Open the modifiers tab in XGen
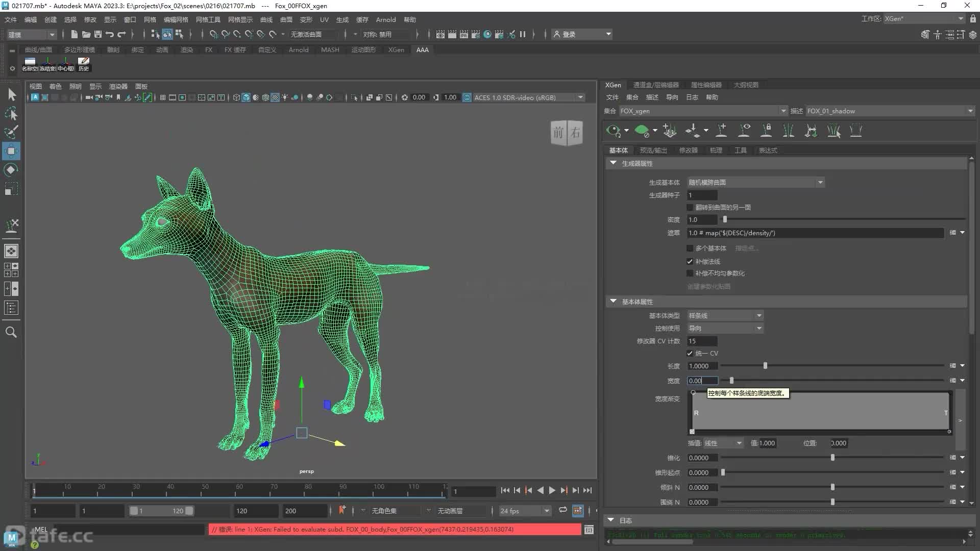Screen dimensions: 980x551 point(688,150)
